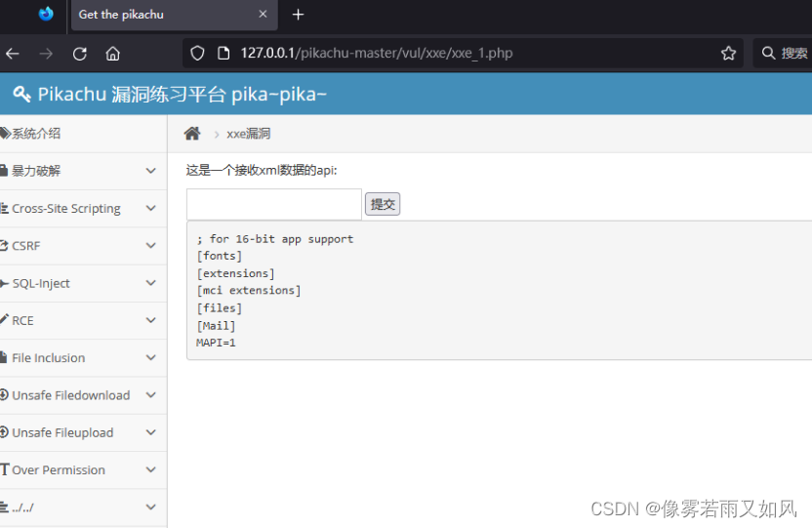Viewport: 812px width, 528px height.
Task: Click the File Inclusion file icon
Action: (3, 358)
